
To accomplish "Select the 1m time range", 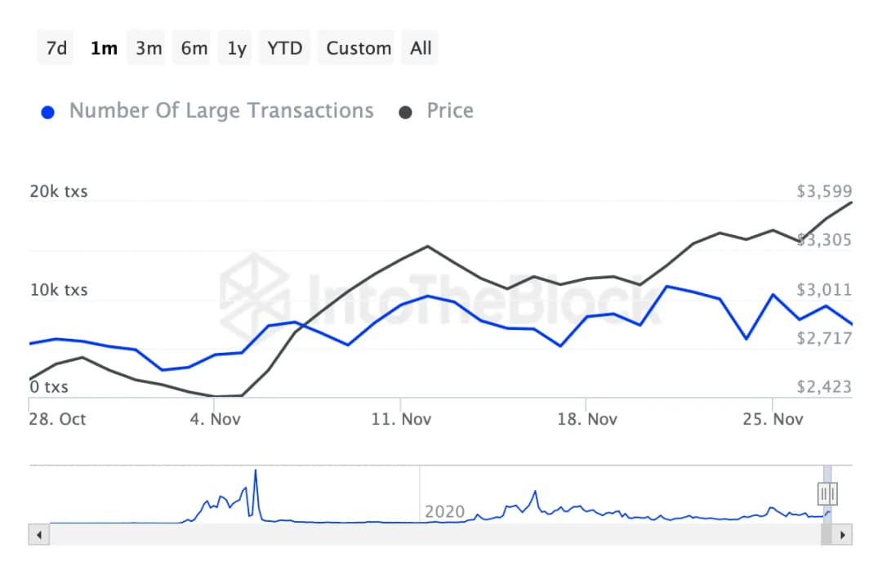I will click(x=104, y=48).
